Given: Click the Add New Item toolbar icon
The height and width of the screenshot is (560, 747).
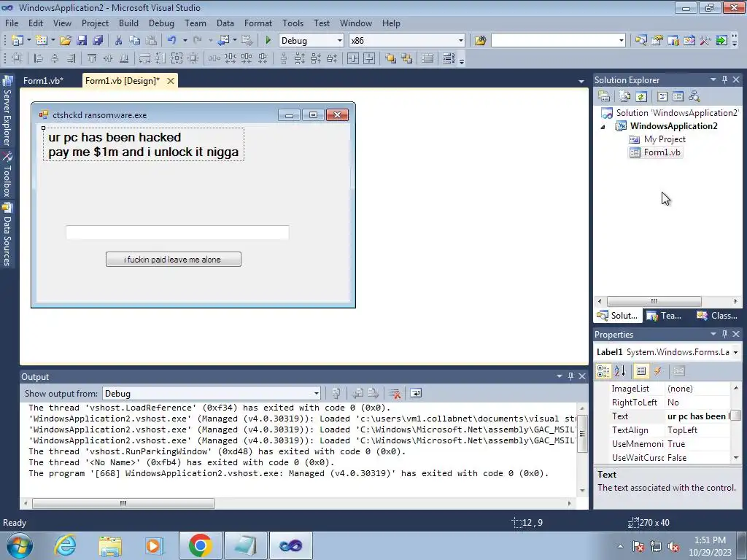Looking at the screenshot, I should (42, 41).
